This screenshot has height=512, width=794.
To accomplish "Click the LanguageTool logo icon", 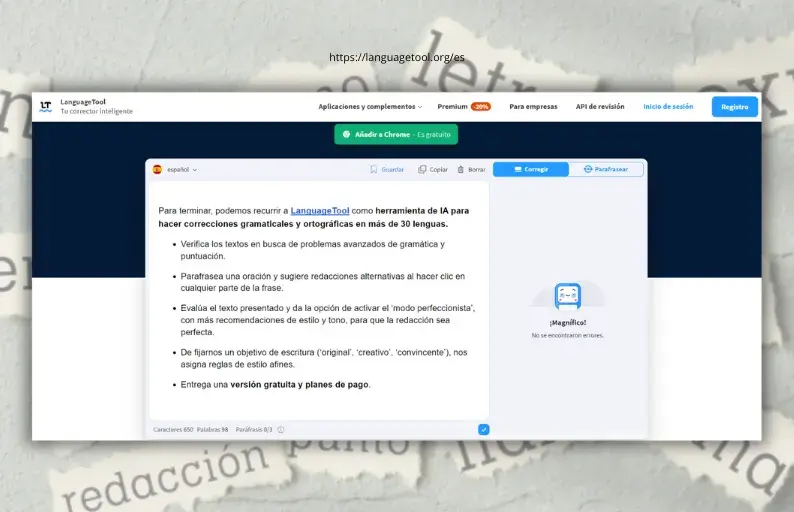I will click(46, 106).
